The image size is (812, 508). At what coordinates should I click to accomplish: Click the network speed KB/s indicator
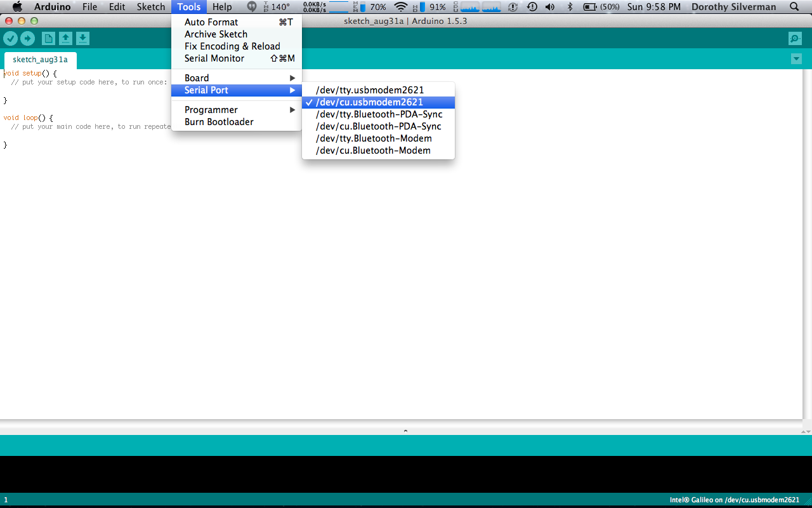click(315, 7)
